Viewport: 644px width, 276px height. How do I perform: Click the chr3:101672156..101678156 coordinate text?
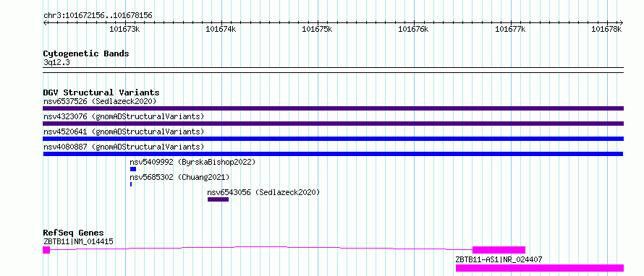point(98,16)
